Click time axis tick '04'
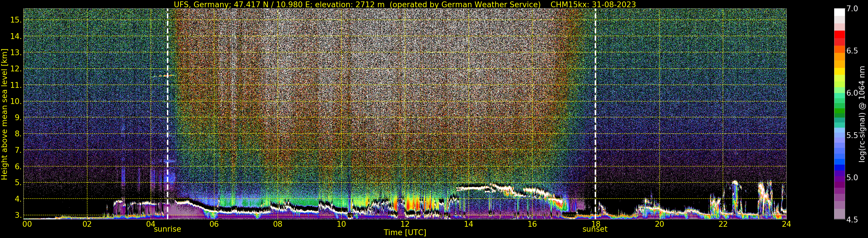The width and height of the screenshot is (868, 238). point(151,224)
